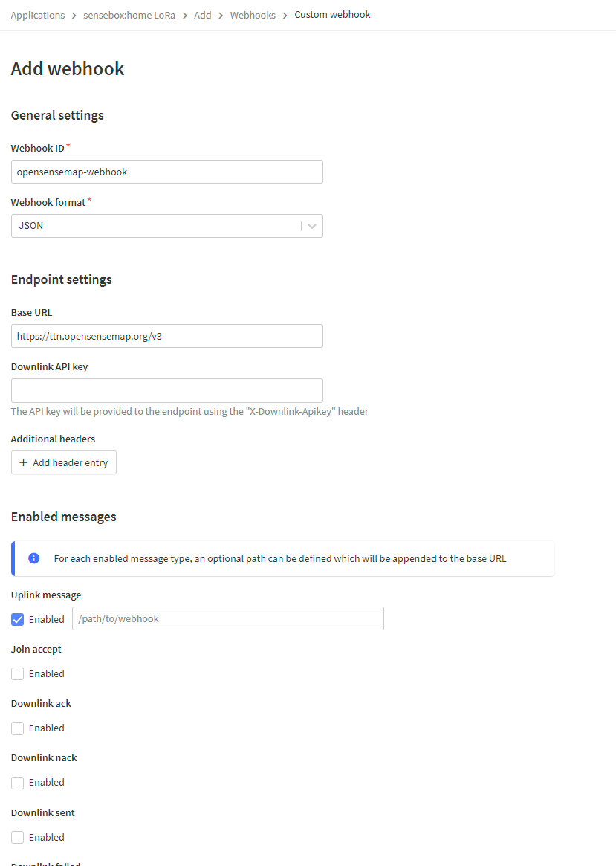Enable the Downlink nack checkbox

[x=18, y=782]
